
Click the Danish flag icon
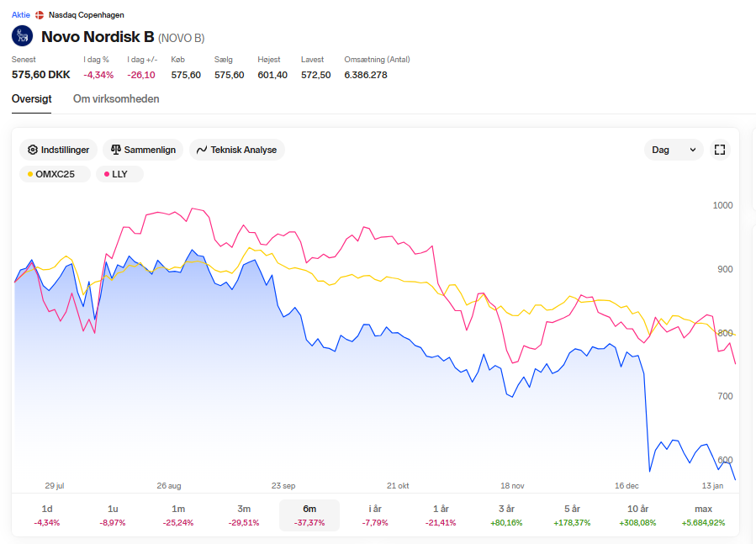tap(40, 15)
